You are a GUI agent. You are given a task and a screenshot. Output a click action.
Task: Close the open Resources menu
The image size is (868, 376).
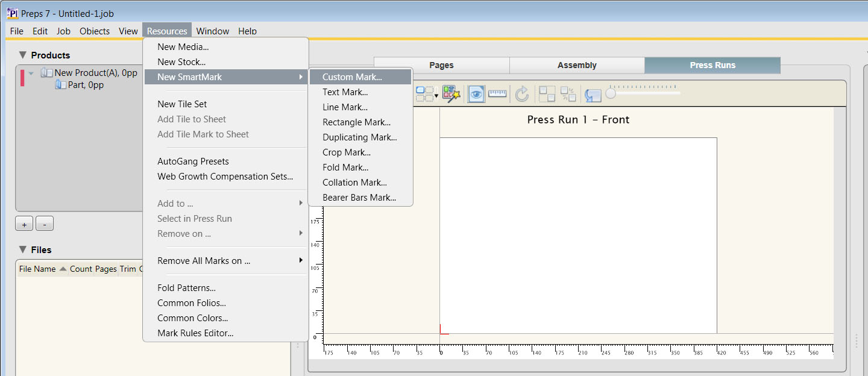point(167,31)
